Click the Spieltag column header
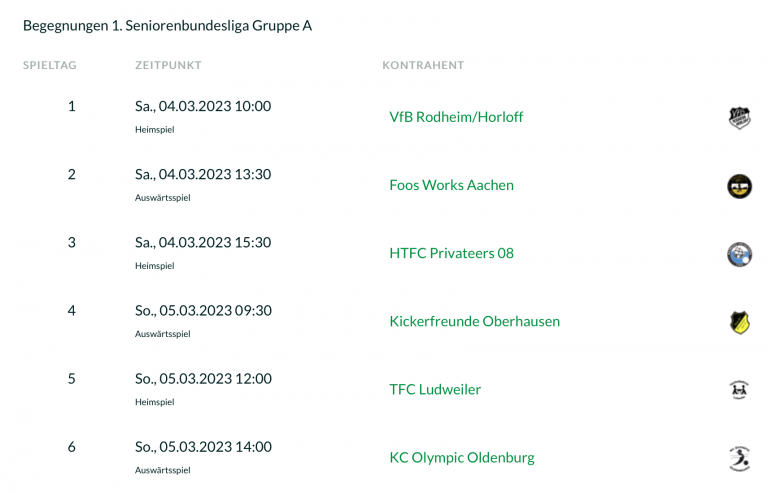This screenshot has width=768, height=493. pos(50,65)
